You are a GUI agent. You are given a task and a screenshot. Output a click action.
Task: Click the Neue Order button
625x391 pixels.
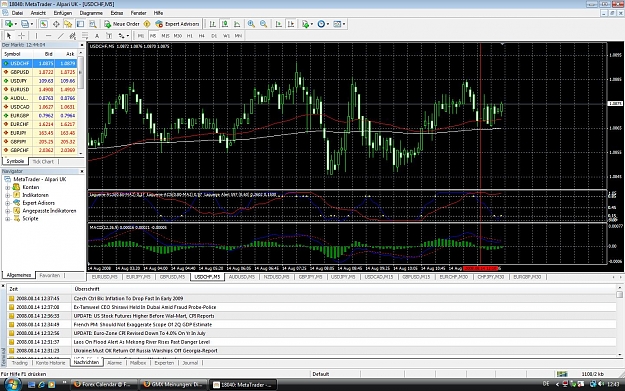(x=122, y=24)
